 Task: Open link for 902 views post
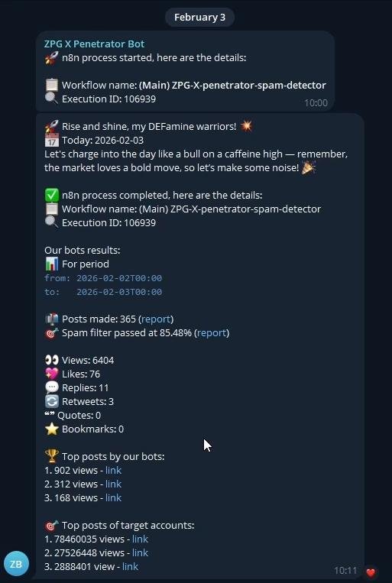tap(113, 471)
